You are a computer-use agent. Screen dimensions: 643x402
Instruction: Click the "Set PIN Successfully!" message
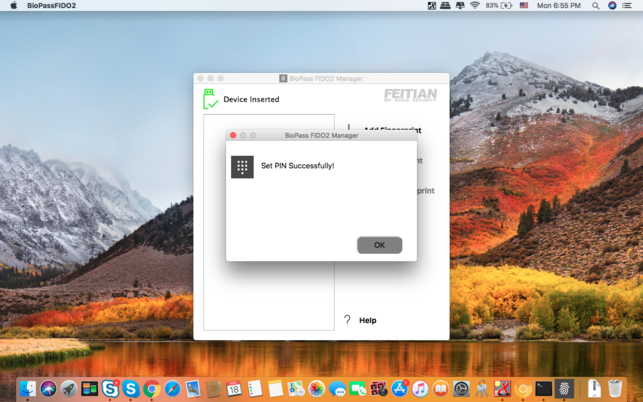(298, 166)
